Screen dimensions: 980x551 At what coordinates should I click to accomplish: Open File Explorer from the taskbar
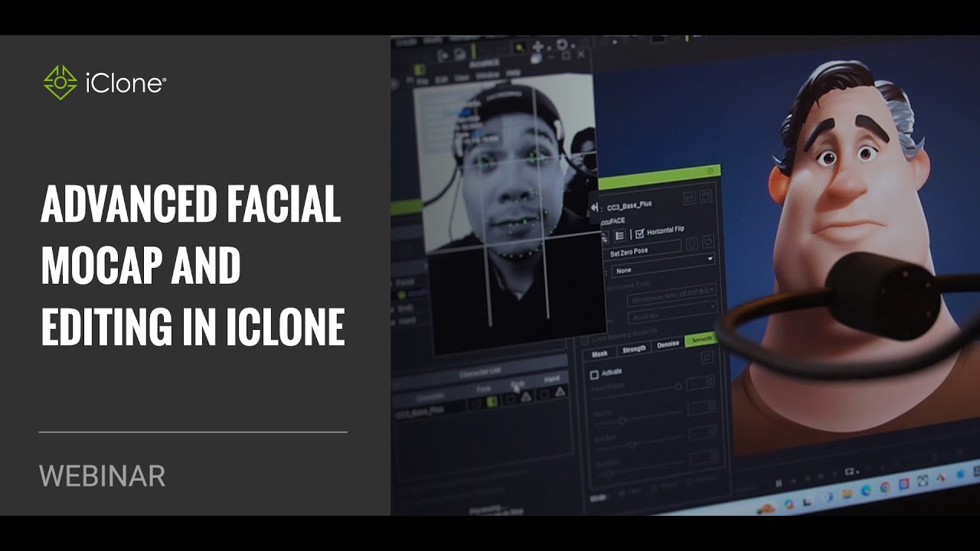(847, 494)
